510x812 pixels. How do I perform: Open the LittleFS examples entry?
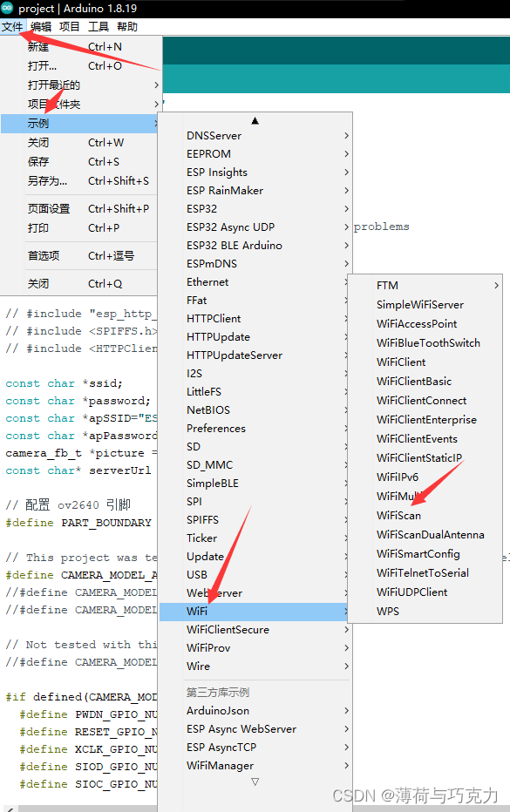tap(254, 391)
